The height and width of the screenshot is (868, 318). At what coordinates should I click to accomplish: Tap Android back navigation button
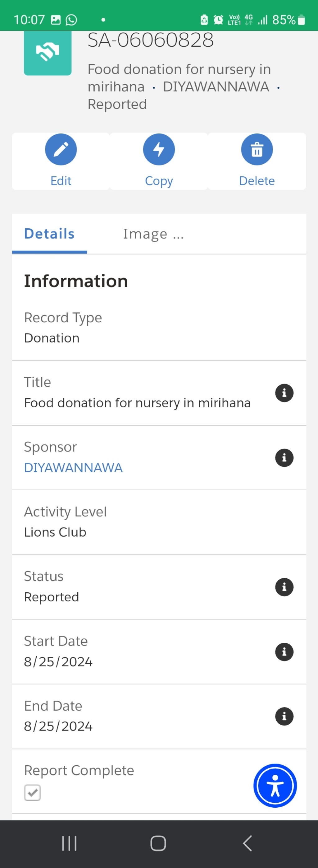[247, 843]
